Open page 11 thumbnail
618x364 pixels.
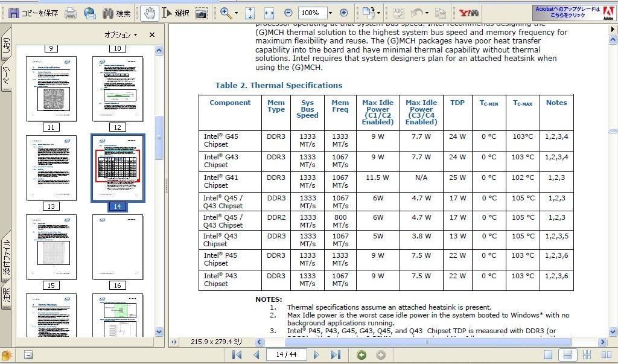(x=51, y=89)
